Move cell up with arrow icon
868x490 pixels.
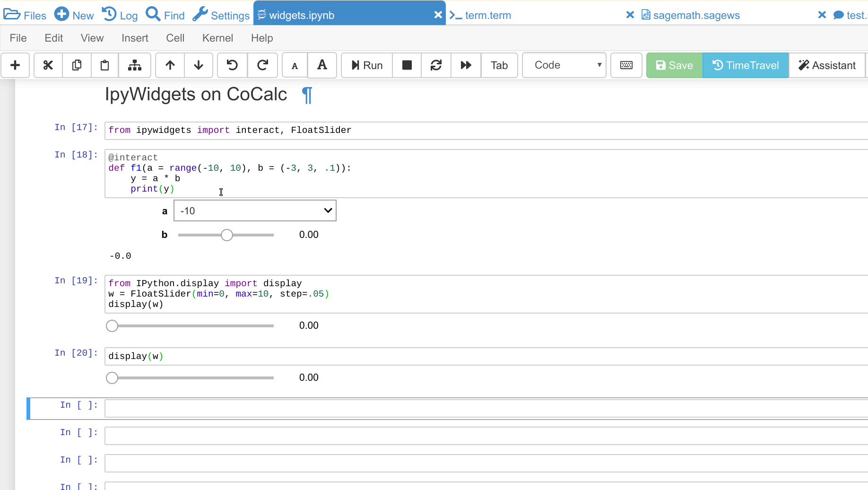170,65
